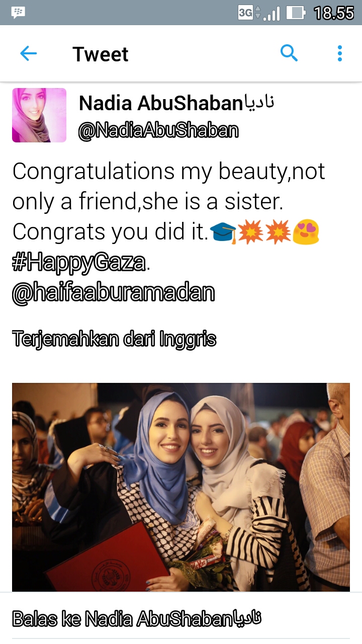Screen dimensions: 362x644
Task: Tap the heart-eyes emoji in tweet
Action: coord(306,232)
